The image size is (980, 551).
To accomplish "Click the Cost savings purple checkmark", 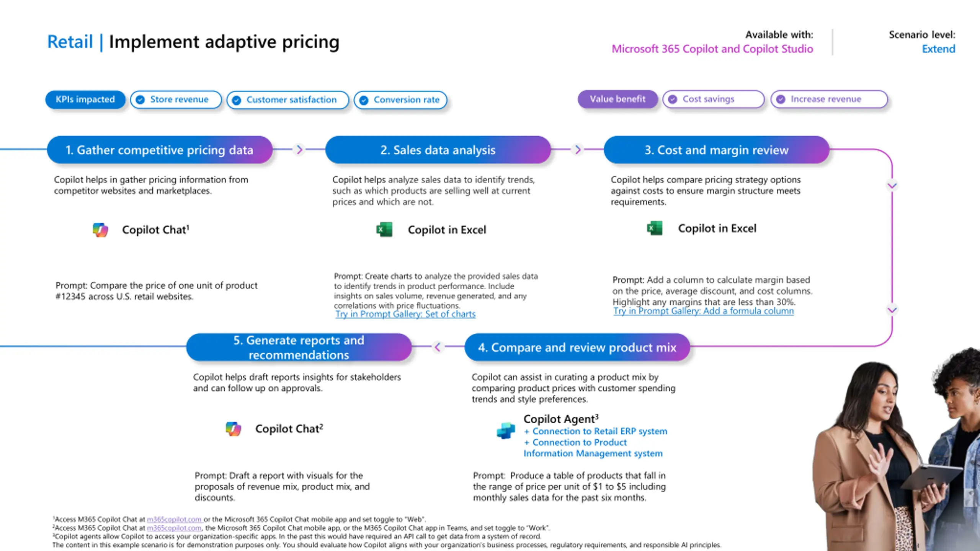I will (673, 99).
